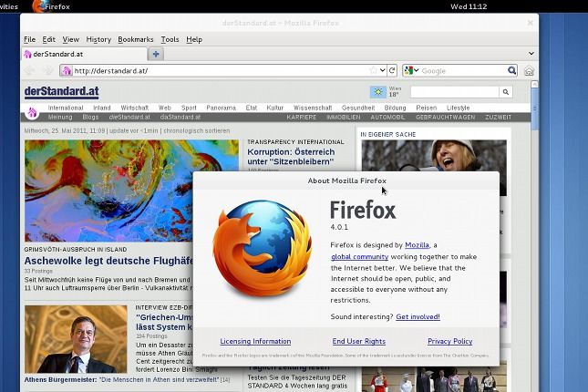This screenshot has width=588, height=392.
Task: Open the URL history dropdown arrow
Action: 382,70
